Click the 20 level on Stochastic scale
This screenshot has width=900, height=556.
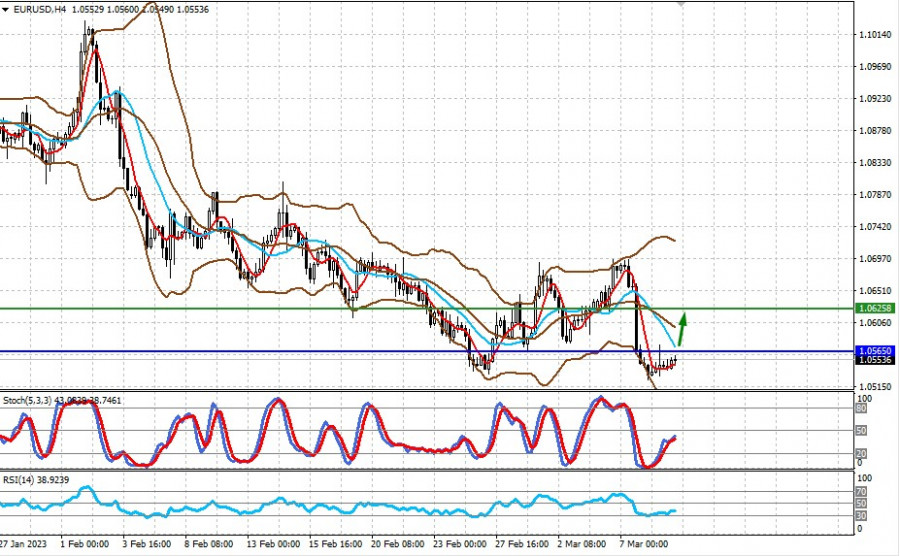(x=859, y=453)
